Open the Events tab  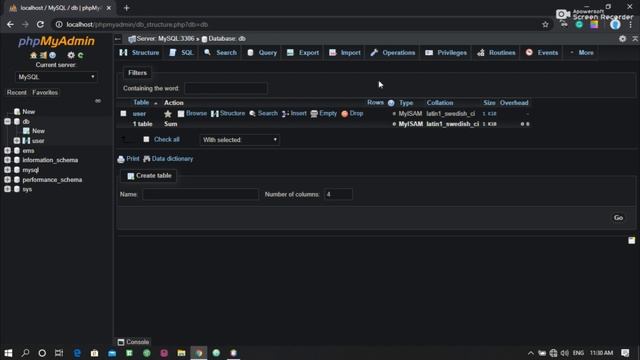click(542, 53)
